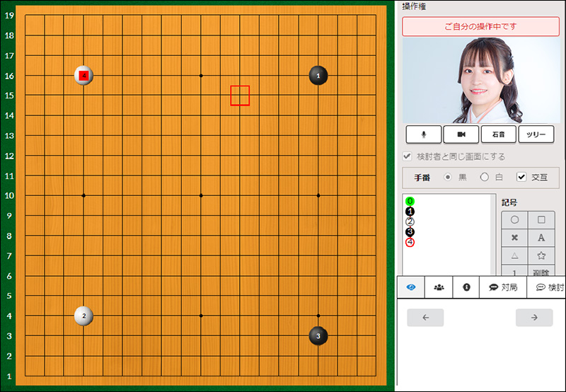Go to next move with right arrow

(x=534, y=318)
